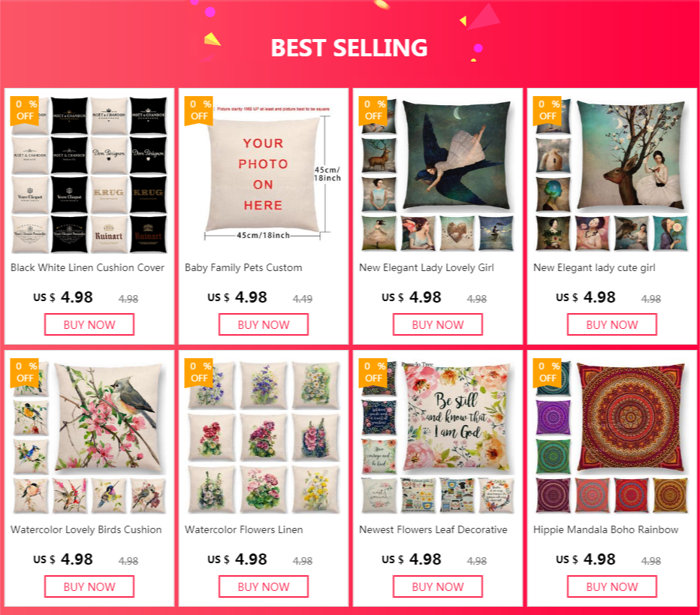Viewport: 700px width, 615px height.
Task: Select the large bird on blossom branch pillow
Action: point(110,418)
